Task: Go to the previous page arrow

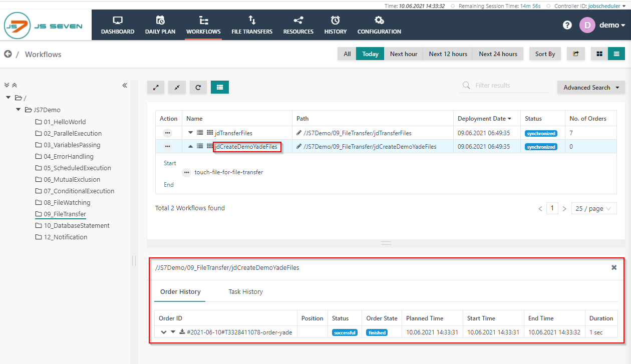Action: pos(540,208)
